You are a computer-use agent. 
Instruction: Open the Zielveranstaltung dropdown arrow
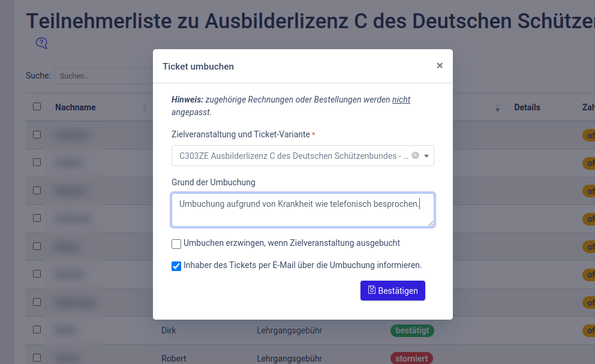pos(426,156)
